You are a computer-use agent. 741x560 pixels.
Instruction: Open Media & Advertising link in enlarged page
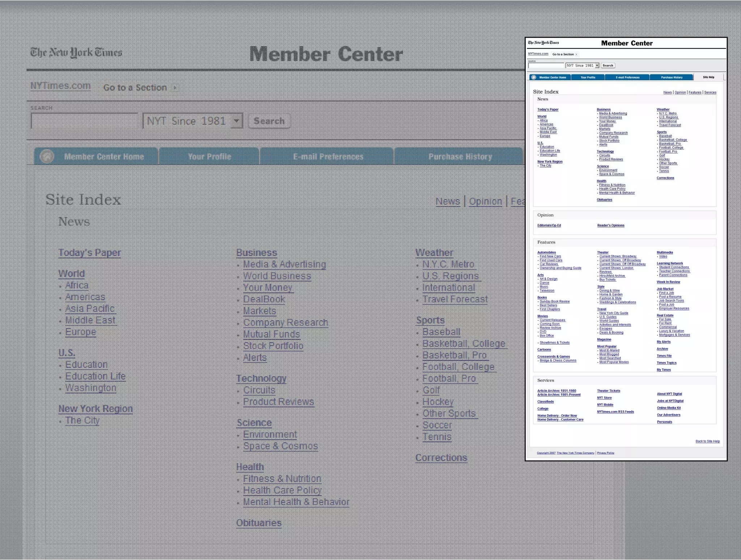284,264
